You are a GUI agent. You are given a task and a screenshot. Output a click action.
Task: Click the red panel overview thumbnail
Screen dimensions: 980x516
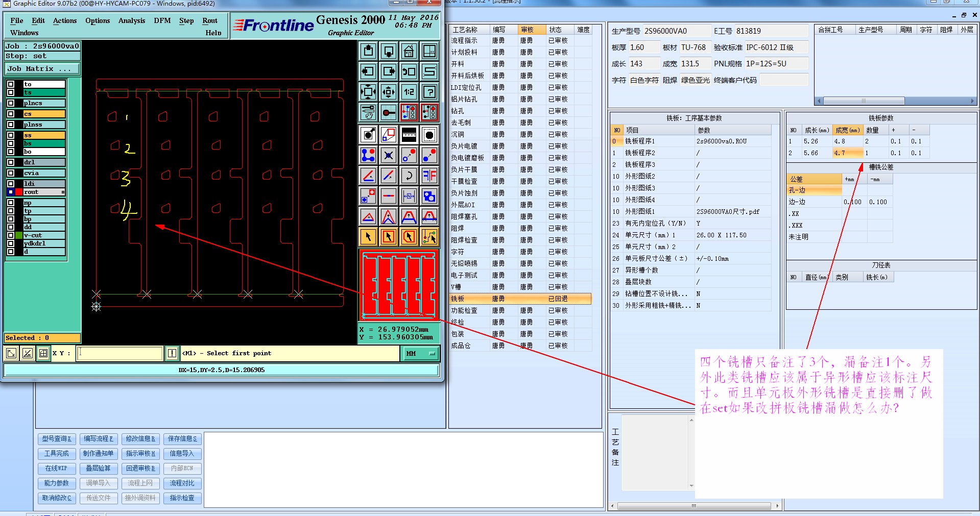pos(399,285)
